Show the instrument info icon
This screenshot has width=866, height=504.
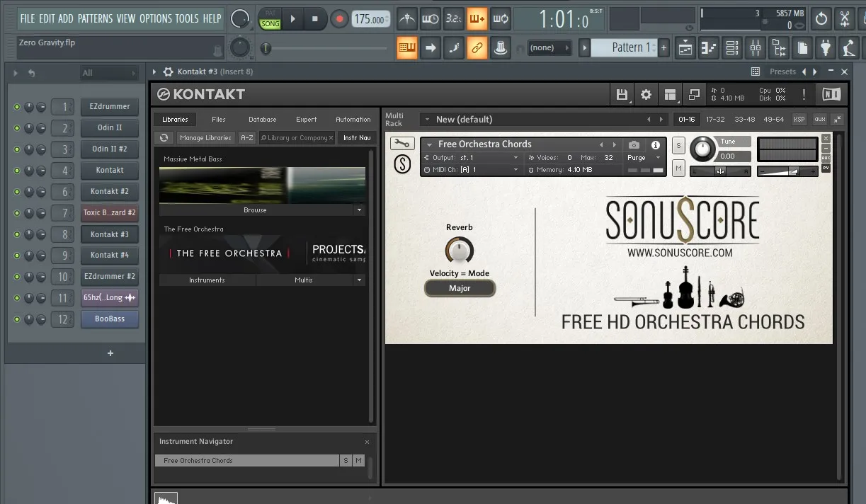click(656, 144)
